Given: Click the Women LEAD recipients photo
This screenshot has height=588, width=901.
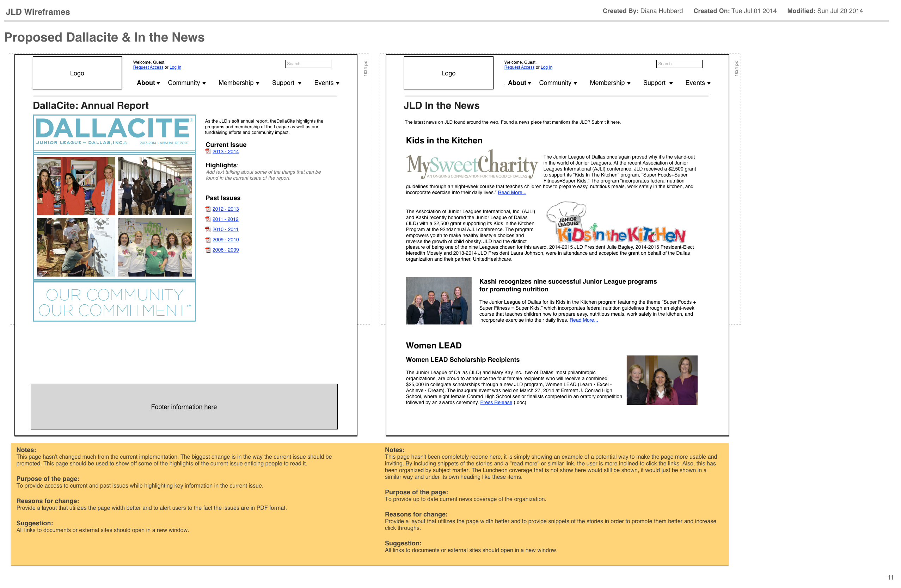Looking at the screenshot, I should coord(662,380).
